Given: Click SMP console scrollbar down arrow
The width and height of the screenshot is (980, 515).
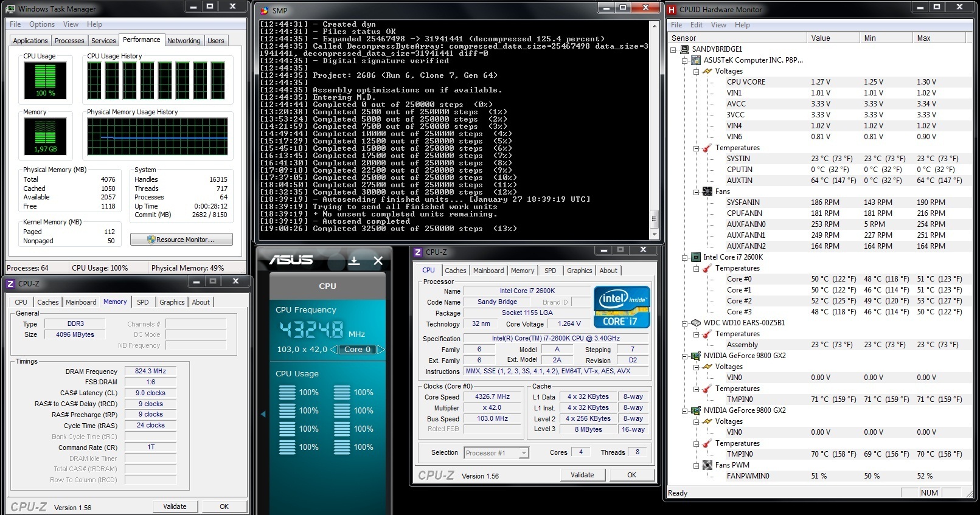Looking at the screenshot, I should [x=655, y=234].
